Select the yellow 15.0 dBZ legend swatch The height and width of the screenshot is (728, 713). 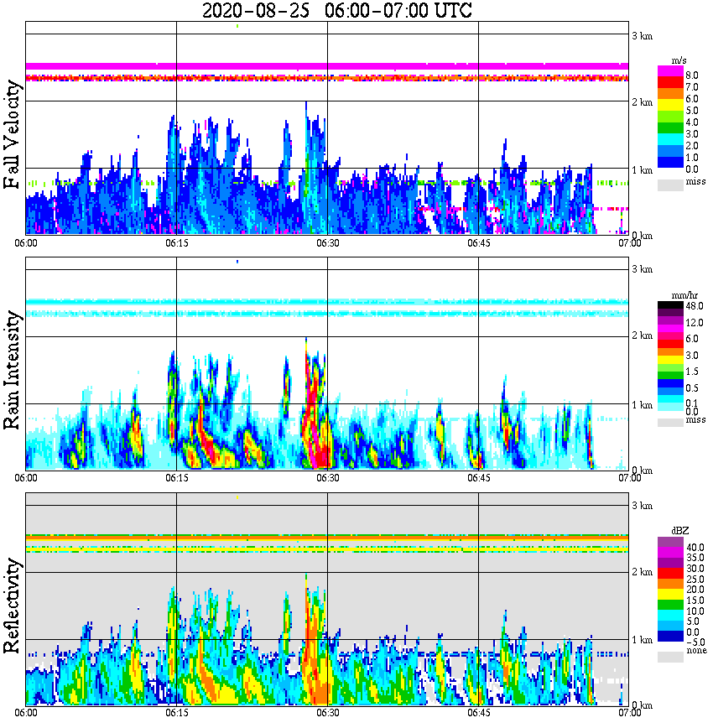click(x=670, y=595)
